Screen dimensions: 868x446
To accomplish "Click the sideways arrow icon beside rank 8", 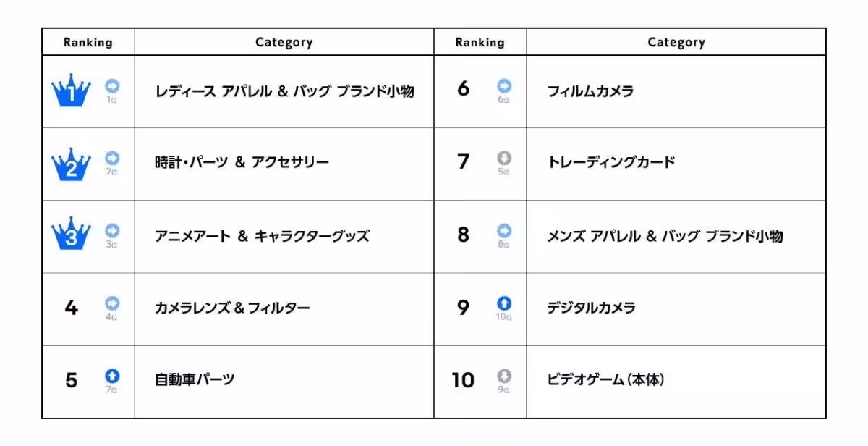I will tap(504, 230).
